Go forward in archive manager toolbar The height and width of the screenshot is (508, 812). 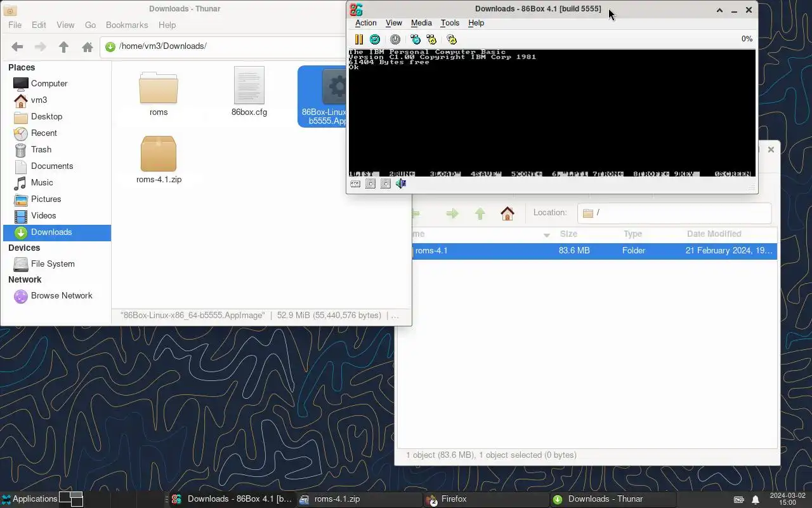[x=452, y=213]
